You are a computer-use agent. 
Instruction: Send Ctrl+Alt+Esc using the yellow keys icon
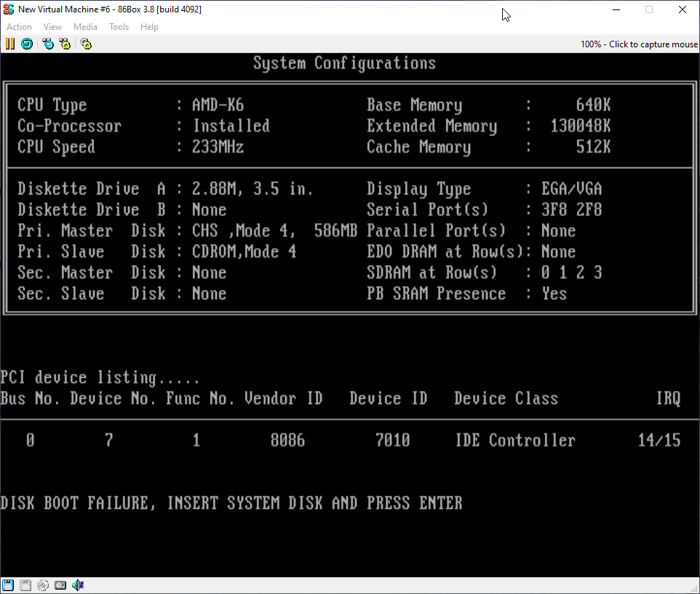(x=65, y=44)
